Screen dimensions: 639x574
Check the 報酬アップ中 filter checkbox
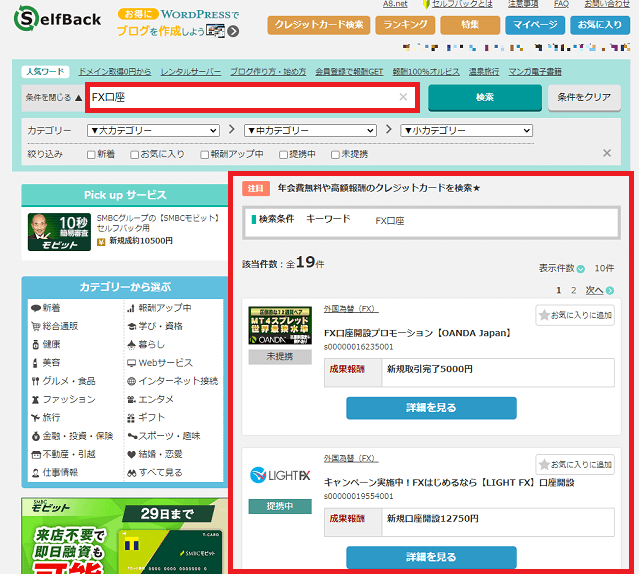[205, 155]
